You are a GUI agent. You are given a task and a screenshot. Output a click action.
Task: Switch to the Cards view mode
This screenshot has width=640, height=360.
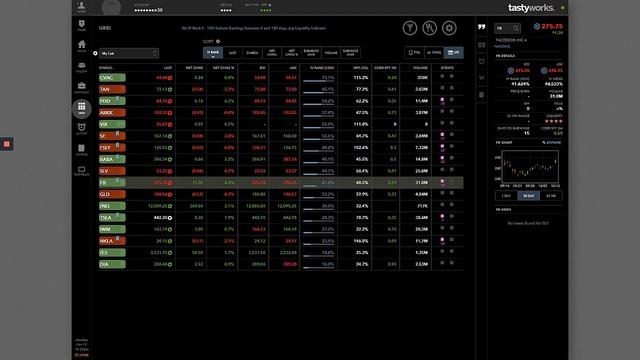[x=434, y=53]
